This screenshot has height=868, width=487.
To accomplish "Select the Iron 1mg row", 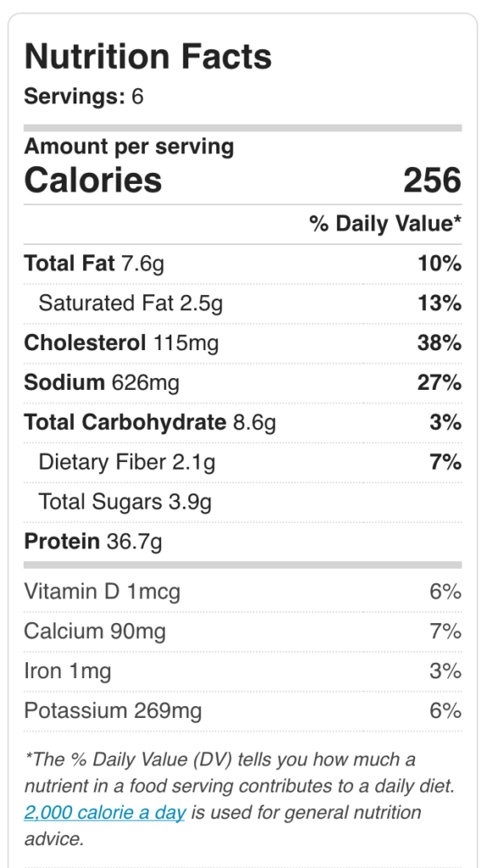I will pyautogui.click(x=243, y=671).
